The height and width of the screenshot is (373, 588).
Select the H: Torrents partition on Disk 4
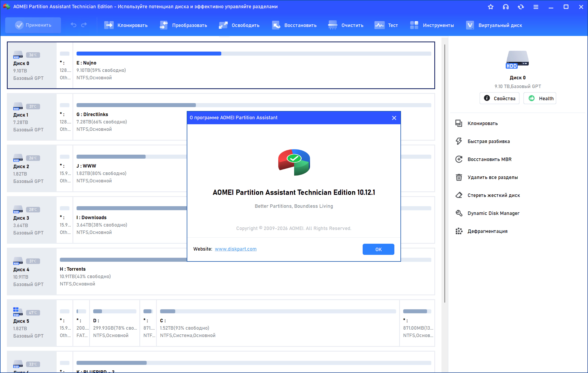tap(245, 271)
